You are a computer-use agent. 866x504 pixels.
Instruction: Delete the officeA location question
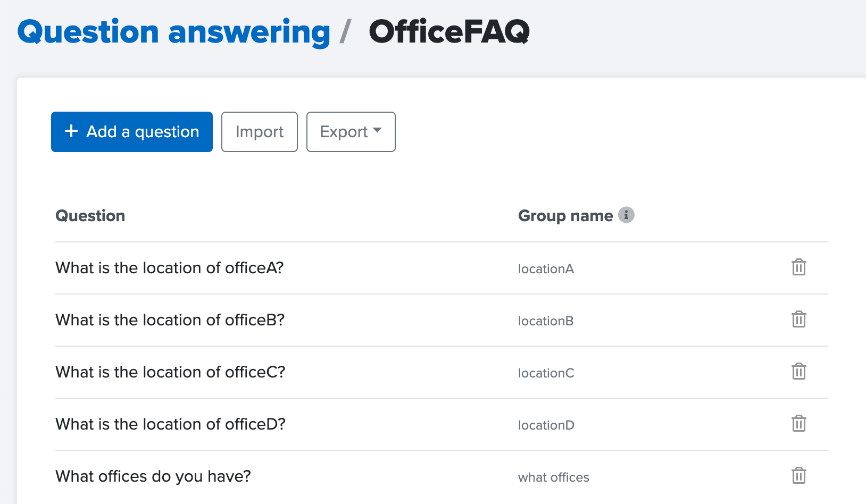click(x=798, y=267)
